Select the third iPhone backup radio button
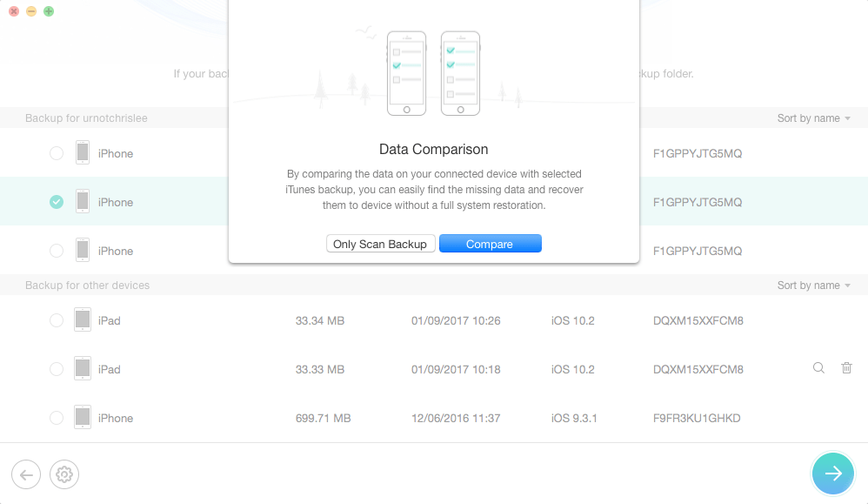Screen dimensions: 868x504 pyautogui.click(x=57, y=251)
